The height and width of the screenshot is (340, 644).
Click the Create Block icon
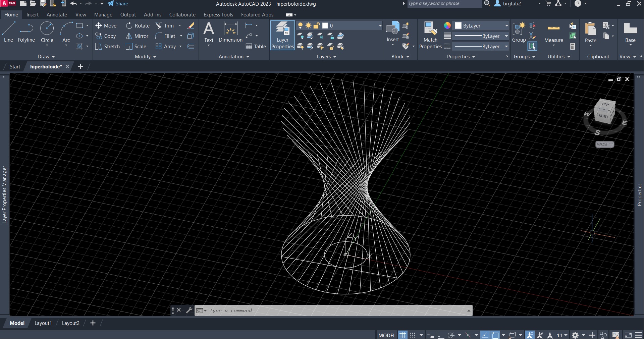click(x=406, y=26)
